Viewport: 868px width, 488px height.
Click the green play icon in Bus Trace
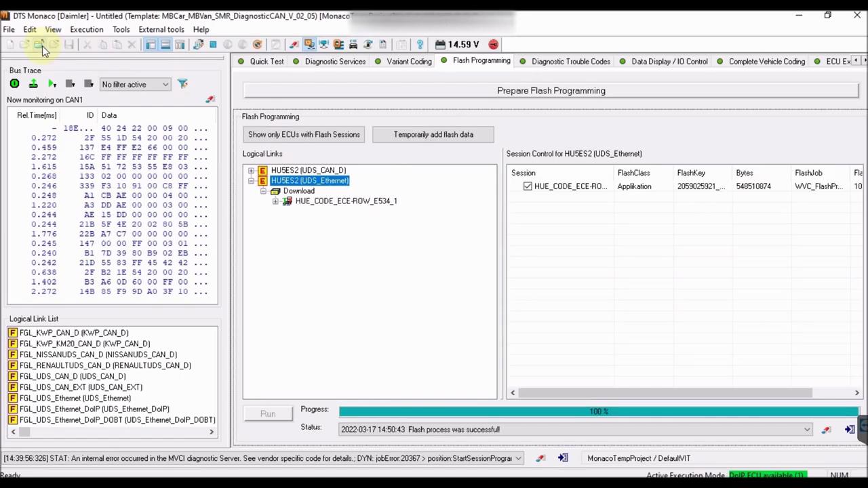tap(52, 84)
